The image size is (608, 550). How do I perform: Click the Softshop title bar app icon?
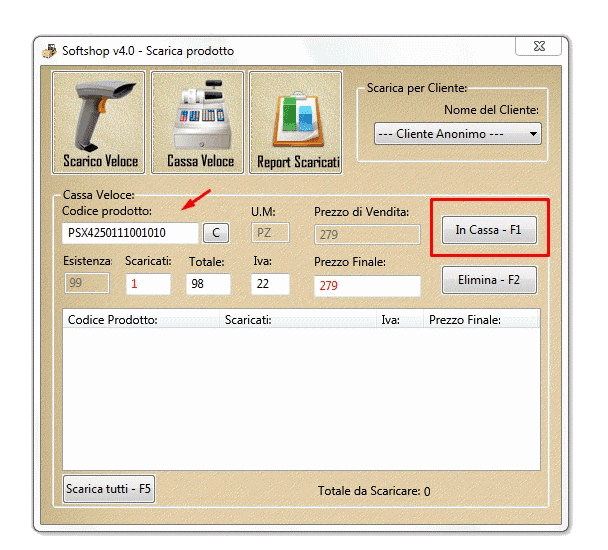click(49, 51)
